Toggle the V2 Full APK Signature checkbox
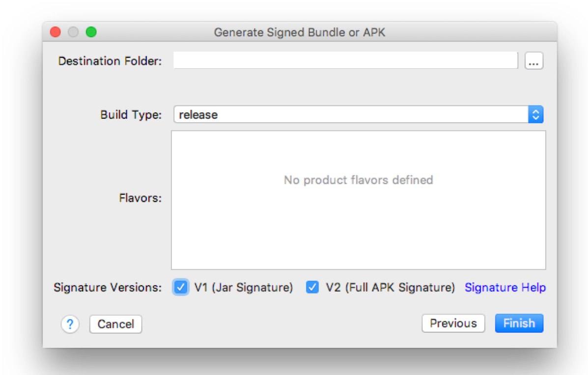The height and width of the screenshot is (375, 588). click(312, 287)
